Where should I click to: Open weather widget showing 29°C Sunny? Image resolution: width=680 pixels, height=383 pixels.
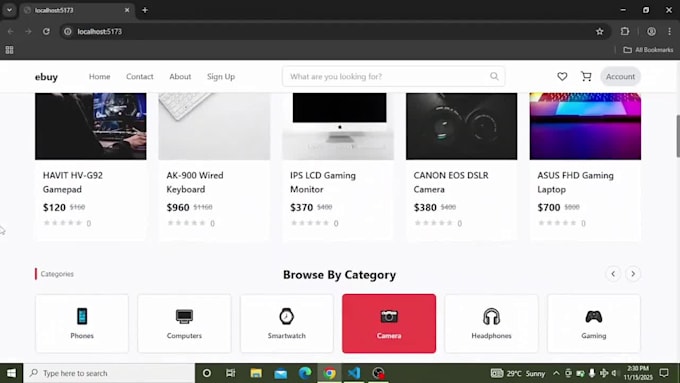pyautogui.click(x=518, y=373)
